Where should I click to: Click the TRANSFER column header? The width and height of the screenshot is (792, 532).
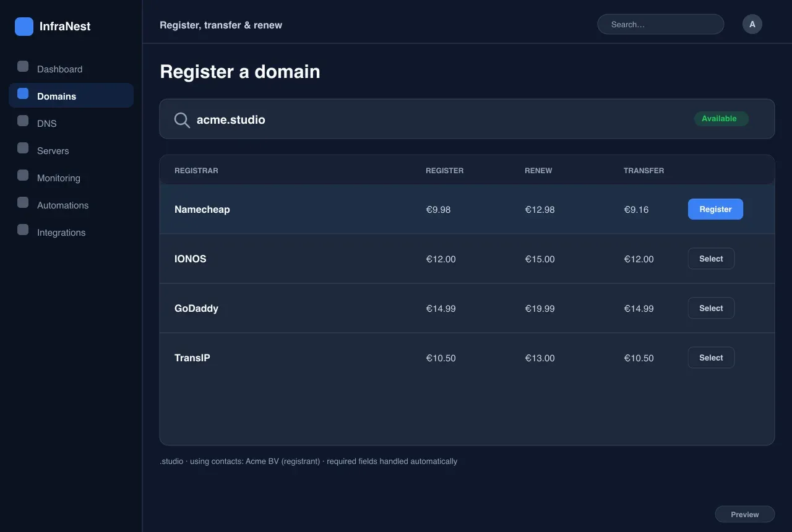pos(643,170)
